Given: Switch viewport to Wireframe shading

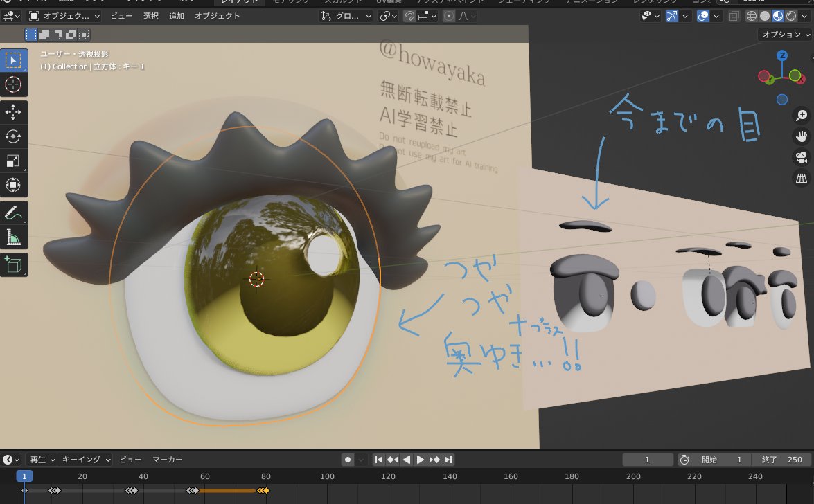Looking at the screenshot, I should pyautogui.click(x=752, y=16).
